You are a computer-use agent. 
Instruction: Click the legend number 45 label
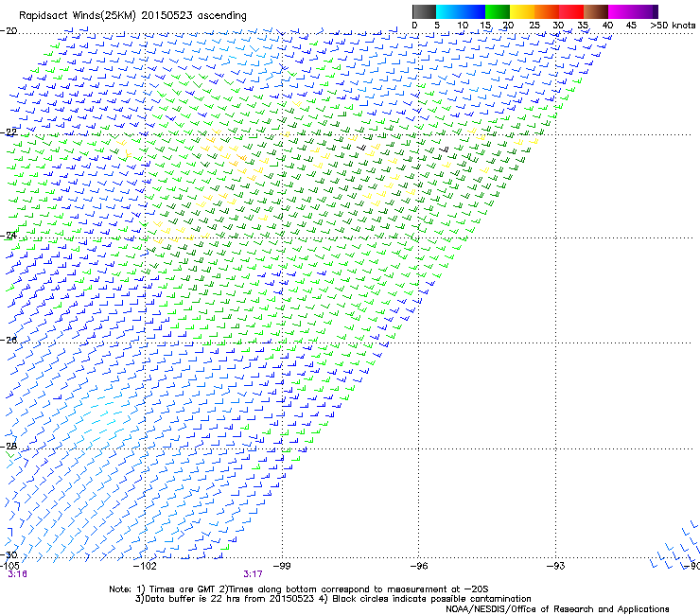[631, 26]
